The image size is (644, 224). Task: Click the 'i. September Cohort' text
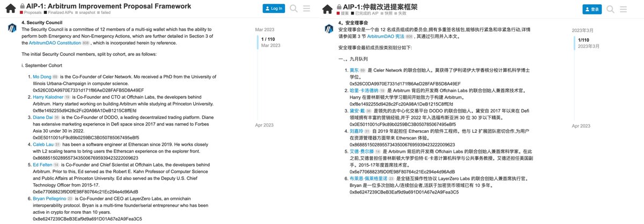pos(42,66)
